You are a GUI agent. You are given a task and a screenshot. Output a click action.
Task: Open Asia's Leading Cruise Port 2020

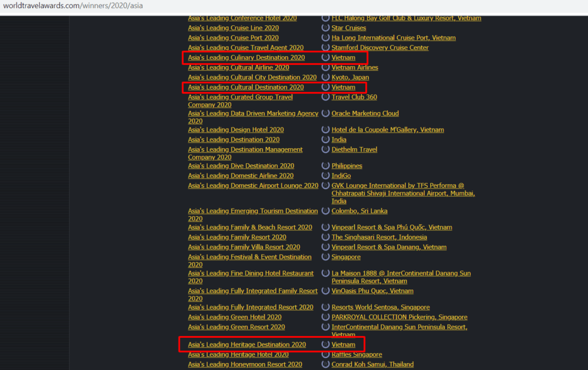(233, 37)
